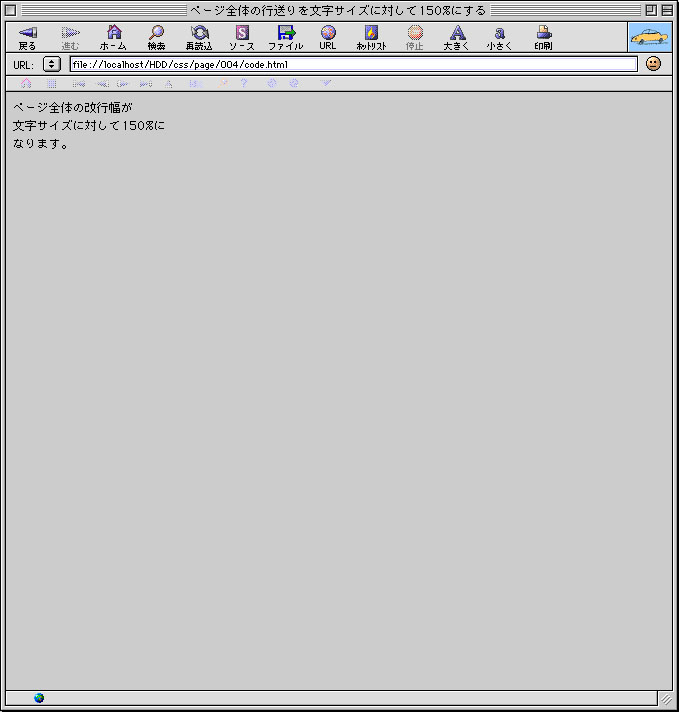Click the text 'なります。'
The image size is (679, 712).
tap(41, 143)
